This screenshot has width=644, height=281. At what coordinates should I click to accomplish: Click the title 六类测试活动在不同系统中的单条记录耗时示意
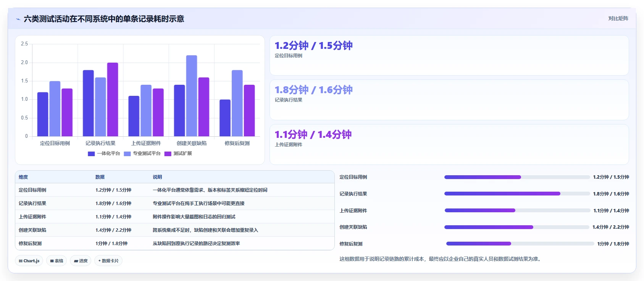click(104, 19)
